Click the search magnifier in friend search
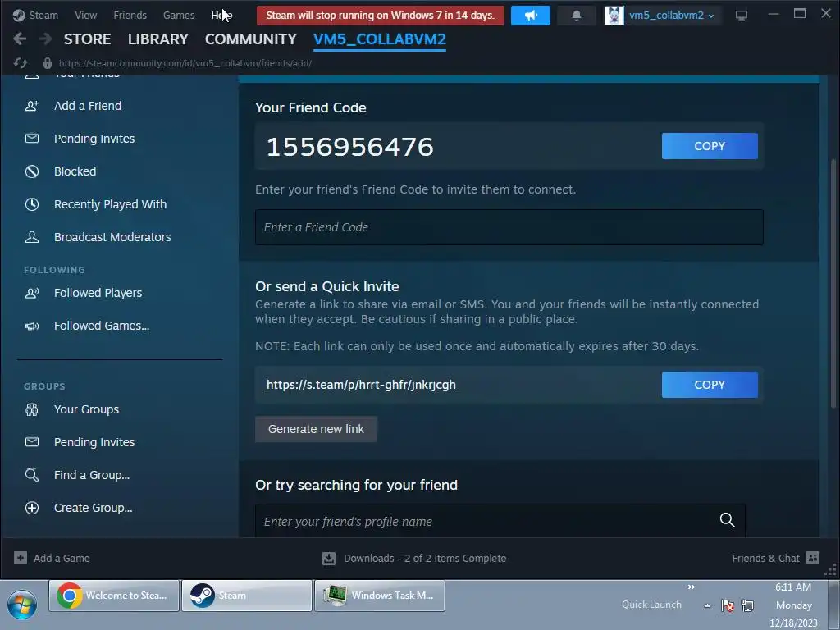840x630 pixels. (727, 519)
